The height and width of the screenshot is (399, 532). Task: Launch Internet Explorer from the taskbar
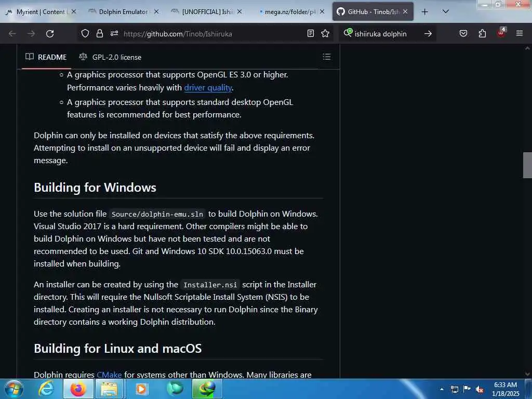point(46,389)
